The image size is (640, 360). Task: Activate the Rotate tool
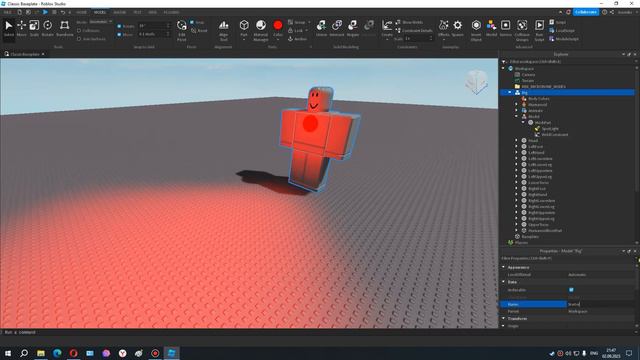(48, 29)
